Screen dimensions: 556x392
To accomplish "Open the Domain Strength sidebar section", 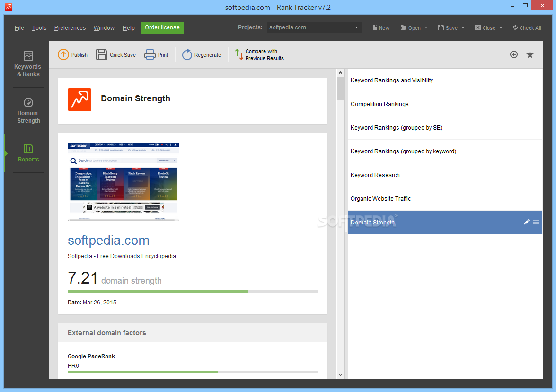I will (28, 111).
